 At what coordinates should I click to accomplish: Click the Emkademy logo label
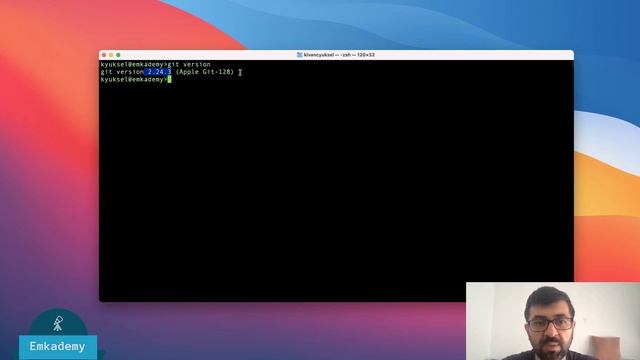[x=58, y=347]
